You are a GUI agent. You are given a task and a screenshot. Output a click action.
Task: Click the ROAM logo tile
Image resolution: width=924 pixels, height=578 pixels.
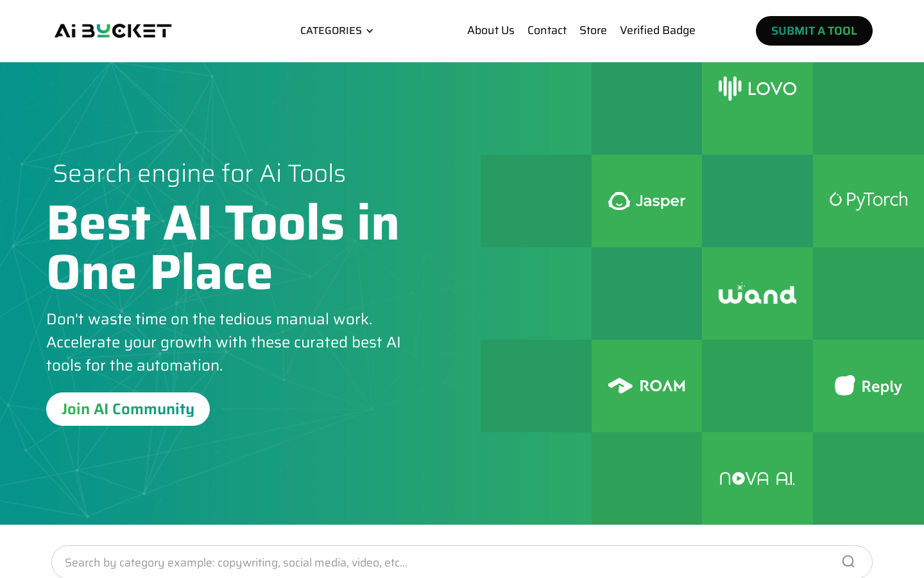click(647, 386)
